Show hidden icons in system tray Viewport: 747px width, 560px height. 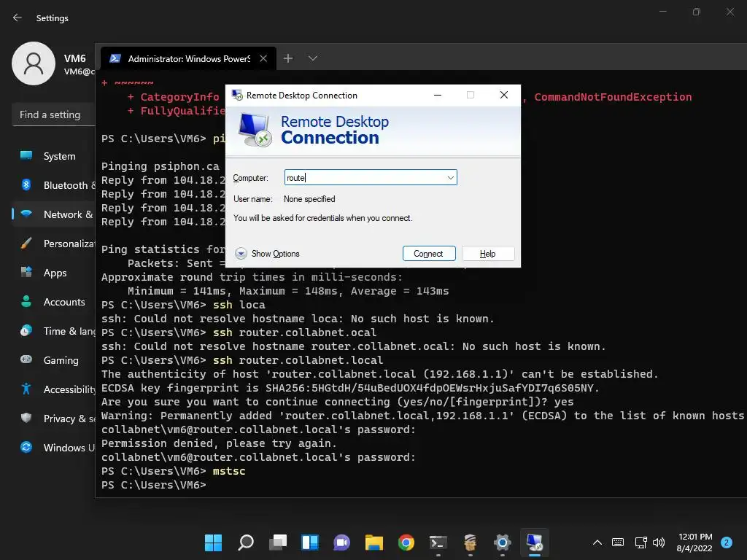click(x=597, y=542)
